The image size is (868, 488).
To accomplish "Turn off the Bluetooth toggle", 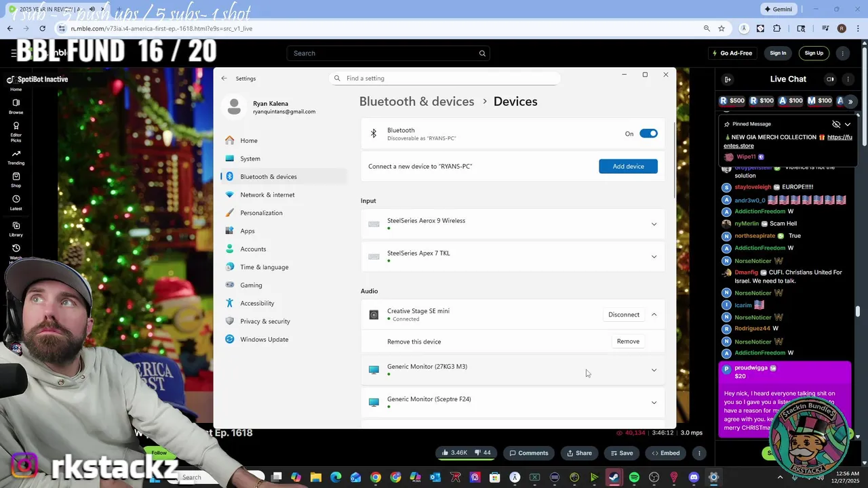I will pyautogui.click(x=648, y=134).
